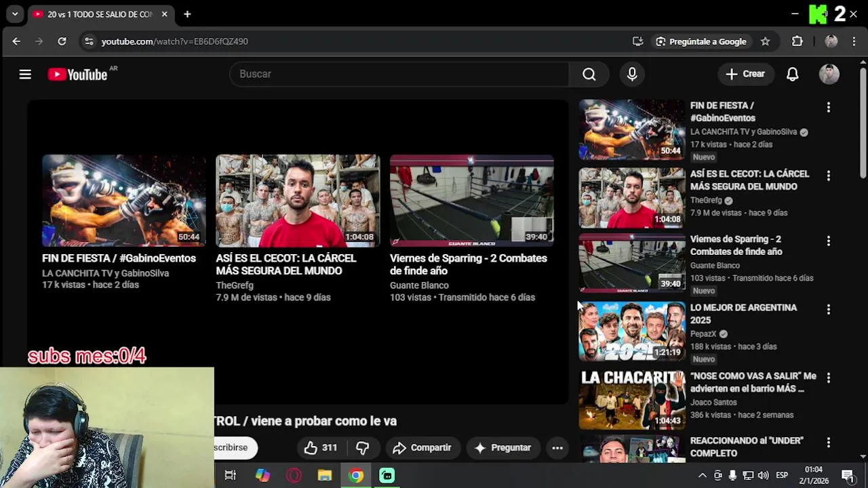
Task: Click end-screen title 'ASÍ ES EL CECOT: LA CÁRCEL'
Action: pyautogui.click(x=285, y=264)
